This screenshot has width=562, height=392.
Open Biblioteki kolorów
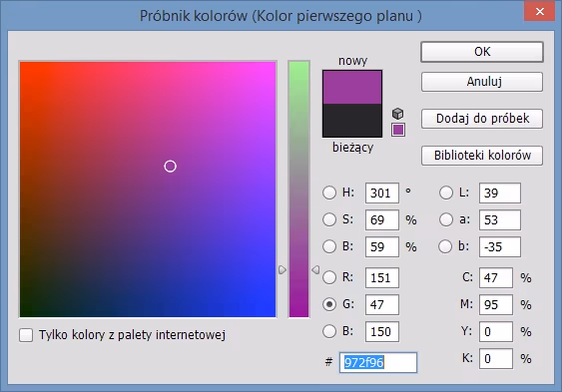482,156
